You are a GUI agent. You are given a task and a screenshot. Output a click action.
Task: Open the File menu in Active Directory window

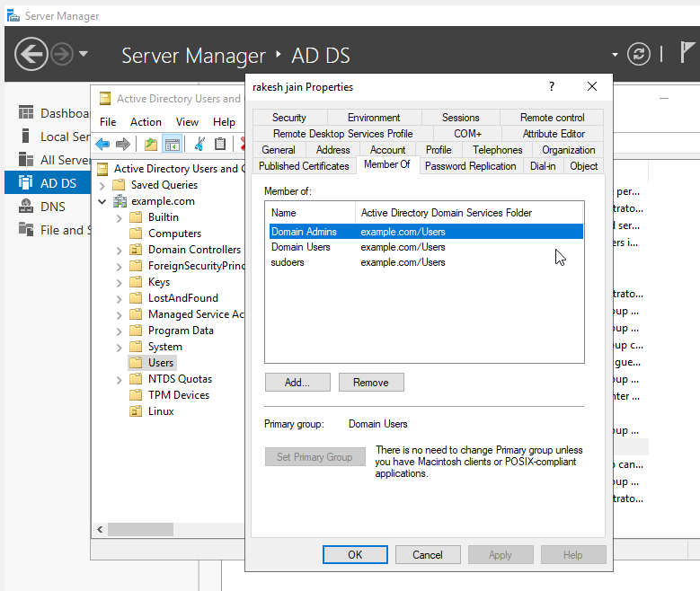point(108,122)
